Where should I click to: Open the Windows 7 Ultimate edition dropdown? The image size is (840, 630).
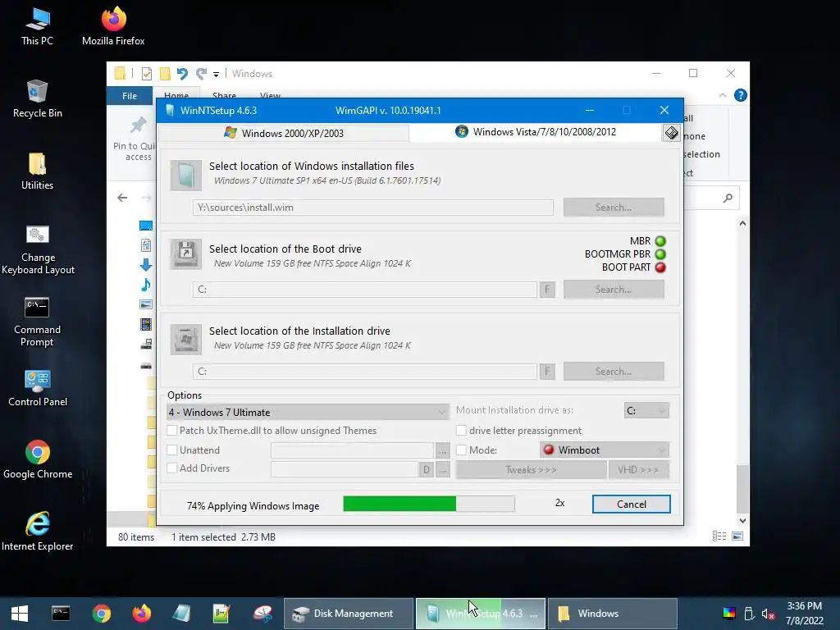[308, 412]
